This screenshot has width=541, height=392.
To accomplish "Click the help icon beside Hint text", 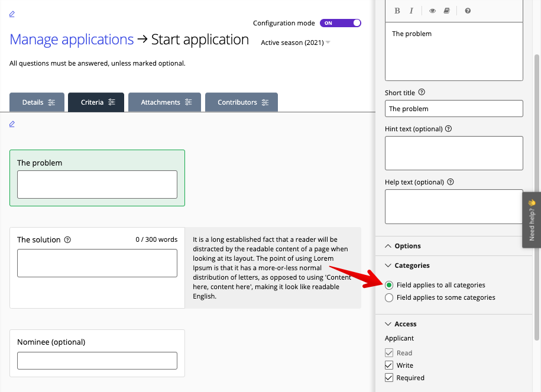I will pyautogui.click(x=448, y=129).
